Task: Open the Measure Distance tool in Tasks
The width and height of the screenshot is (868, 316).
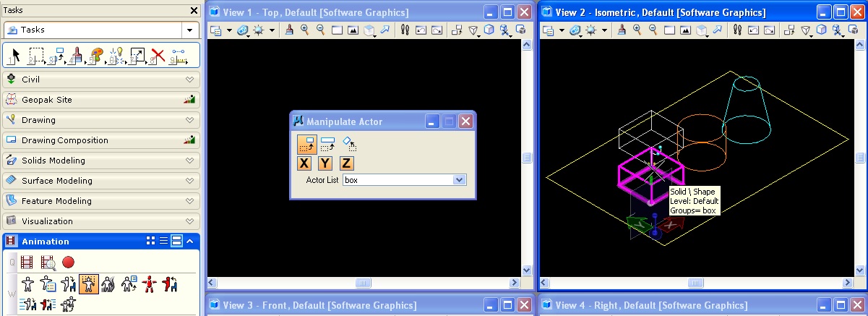Action: (179, 56)
